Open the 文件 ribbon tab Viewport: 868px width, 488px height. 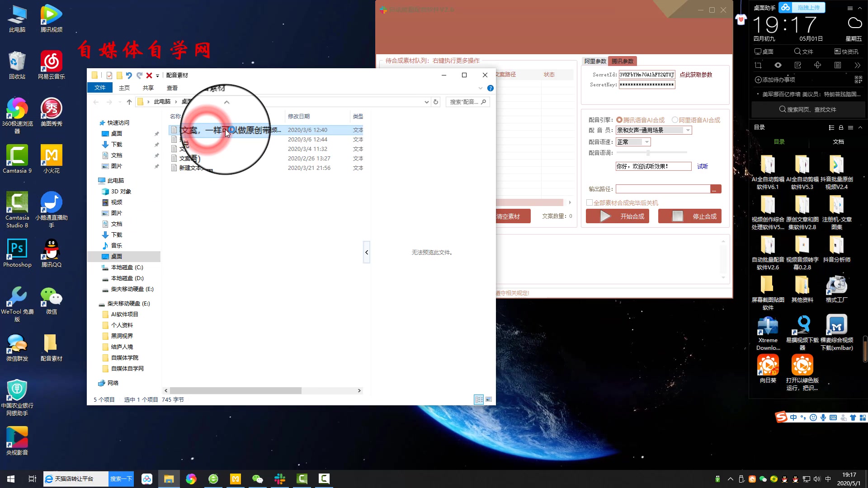pos(100,88)
